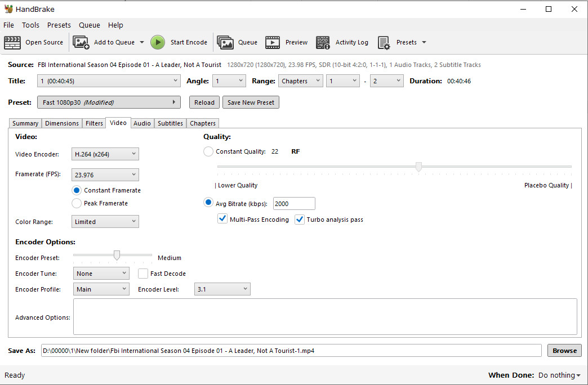
Task: Select the Avg Bitrate radio button
Action: coord(208,203)
